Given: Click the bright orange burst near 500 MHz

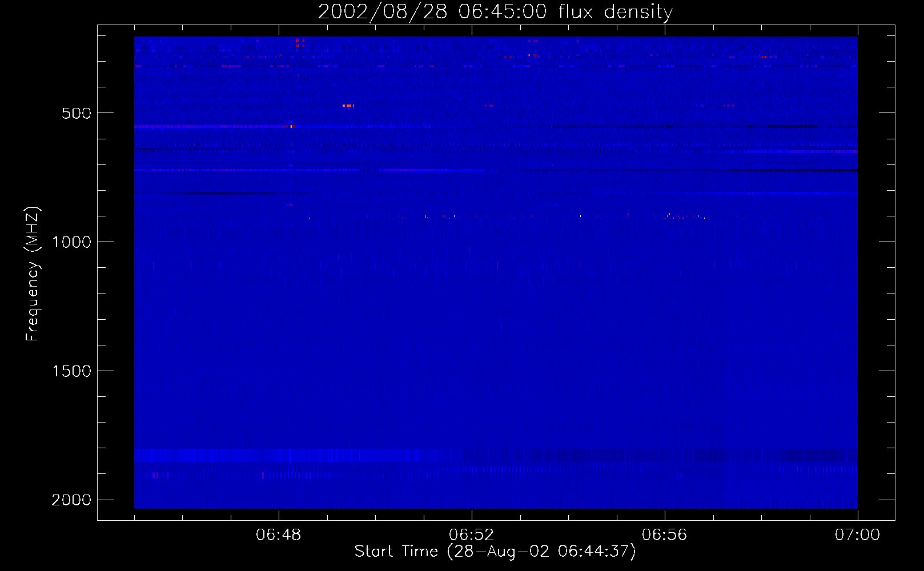Looking at the screenshot, I should (348, 106).
